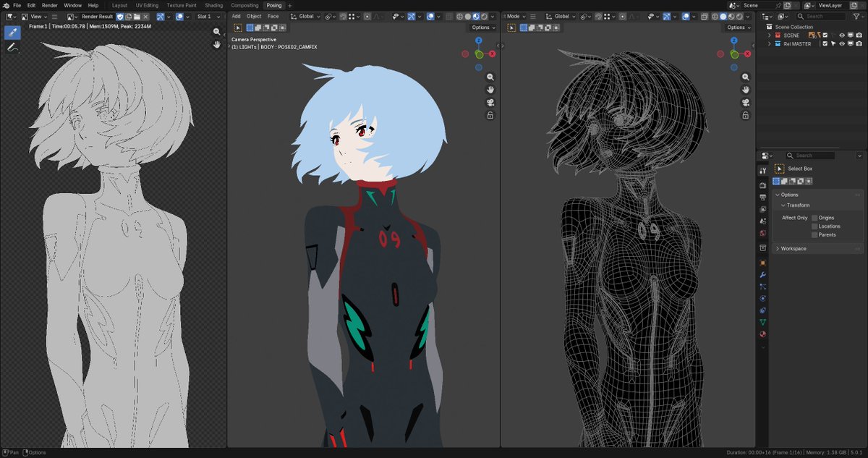
Task: Toggle Affect Only Parents checkbox
Action: pos(814,234)
